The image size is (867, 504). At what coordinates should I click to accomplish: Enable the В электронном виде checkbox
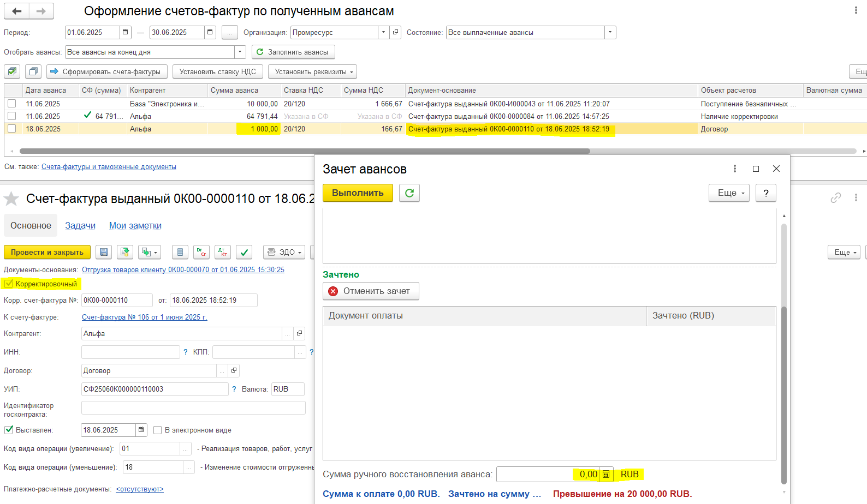[x=158, y=430]
